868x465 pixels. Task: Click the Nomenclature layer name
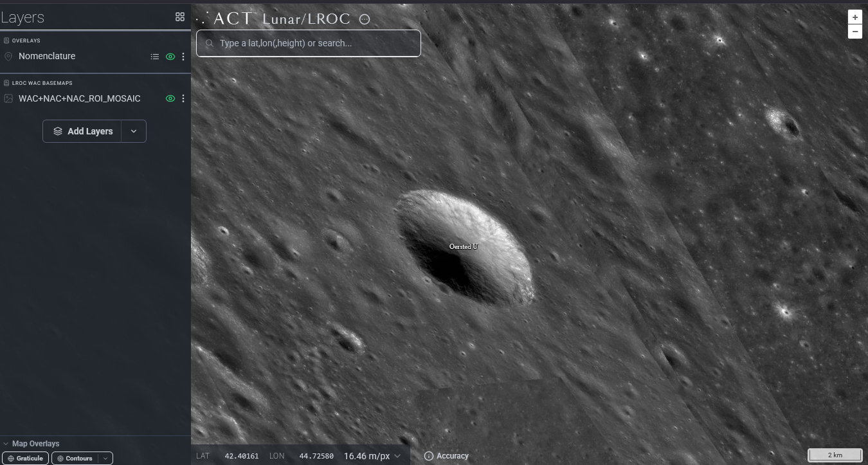[47, 56]
